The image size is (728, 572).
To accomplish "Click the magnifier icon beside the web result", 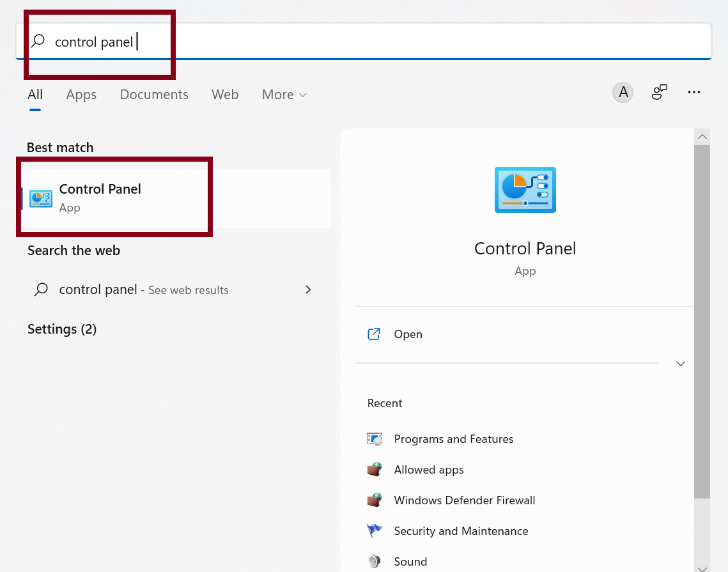I will pyautogui.click(x=41, y=290).
